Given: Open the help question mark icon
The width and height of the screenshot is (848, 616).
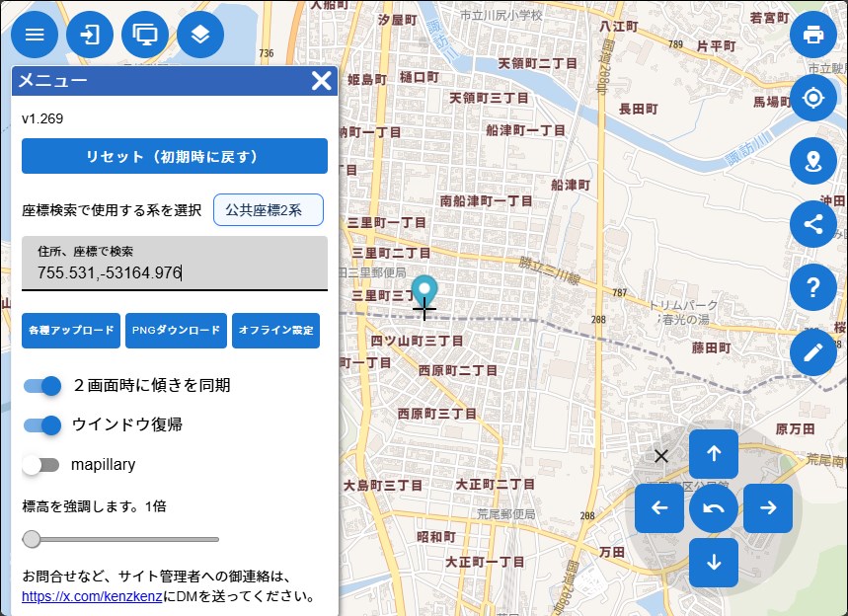Looking at the screenshot, I should pos(813,287).
